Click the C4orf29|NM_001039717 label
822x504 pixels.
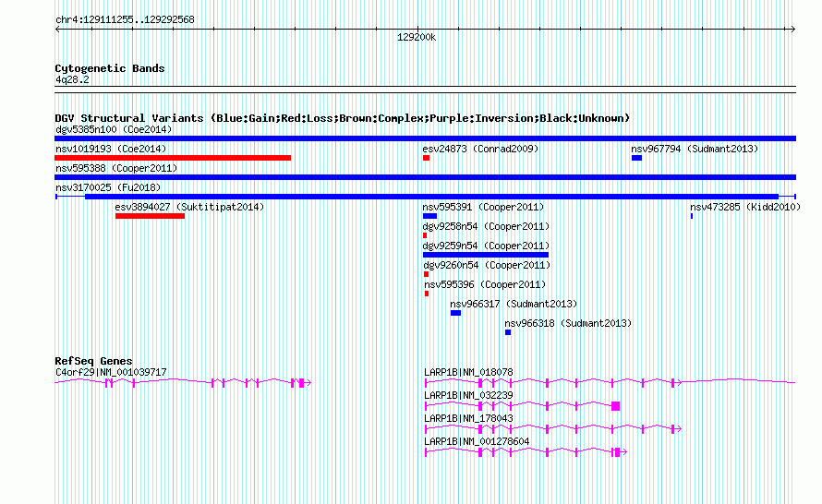(111, 373)
